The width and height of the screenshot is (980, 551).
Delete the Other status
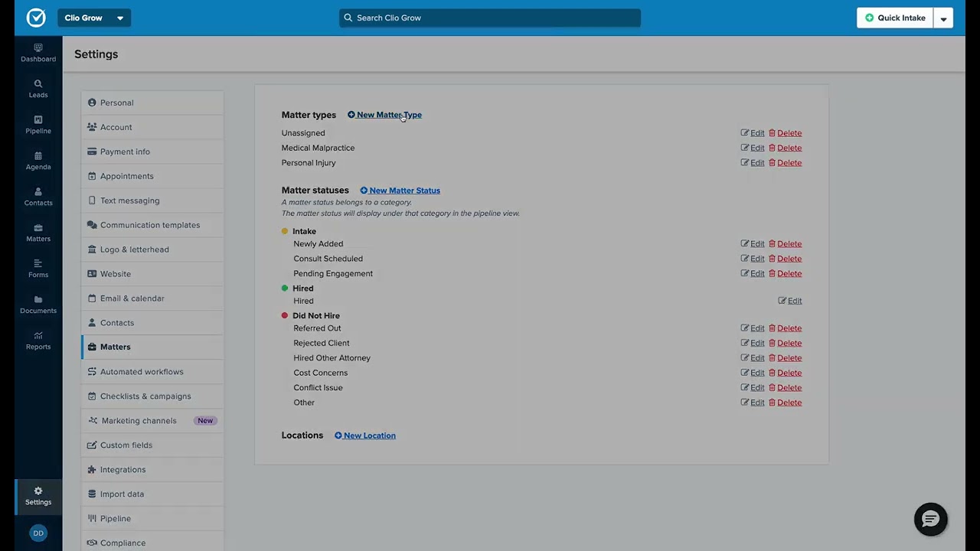pyautogui.click(x=785, y=403)
